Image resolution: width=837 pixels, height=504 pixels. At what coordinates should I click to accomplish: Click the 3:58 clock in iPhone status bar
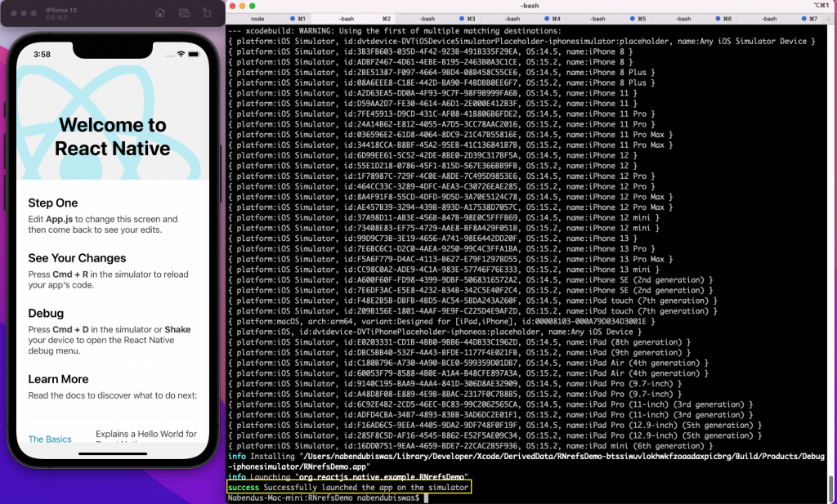click(x=42, y=55)
